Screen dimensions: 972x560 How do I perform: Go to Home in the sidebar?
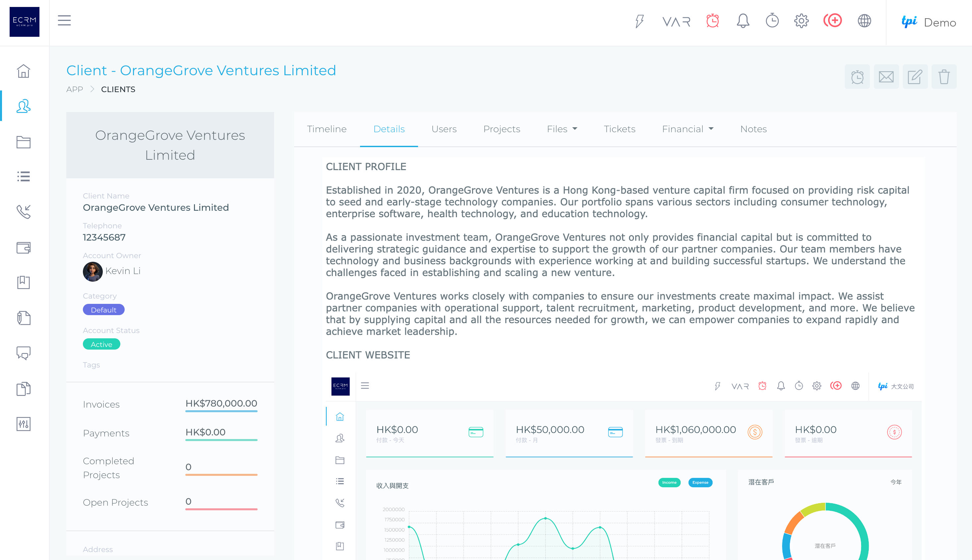pyautogui.click(x=24, y=71)
